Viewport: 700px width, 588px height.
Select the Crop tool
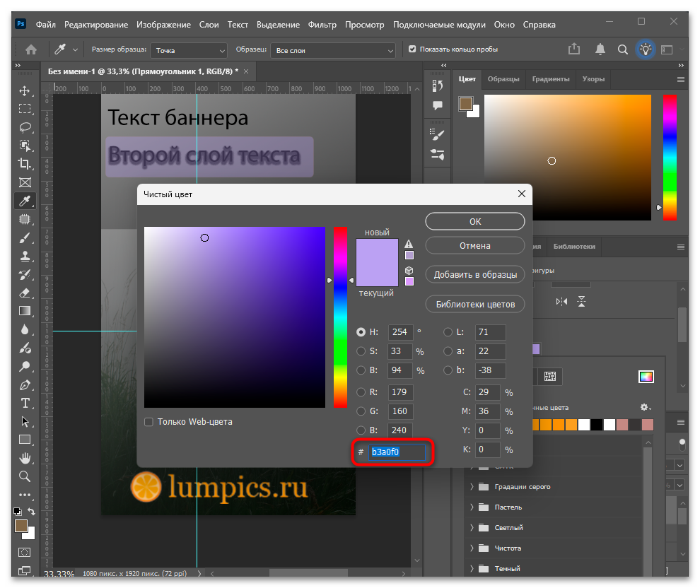point(25,164)
